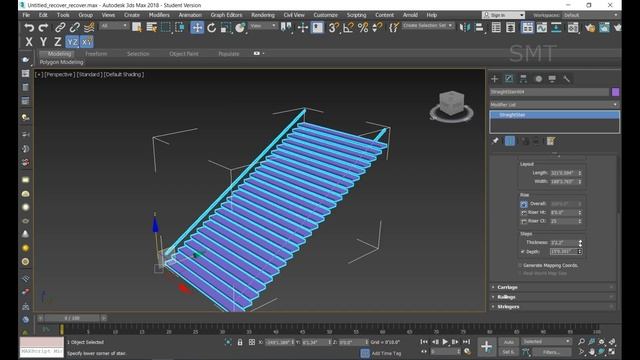
Task: Switch to the Object Paint ribbon tab
Action: click(184, 54)
